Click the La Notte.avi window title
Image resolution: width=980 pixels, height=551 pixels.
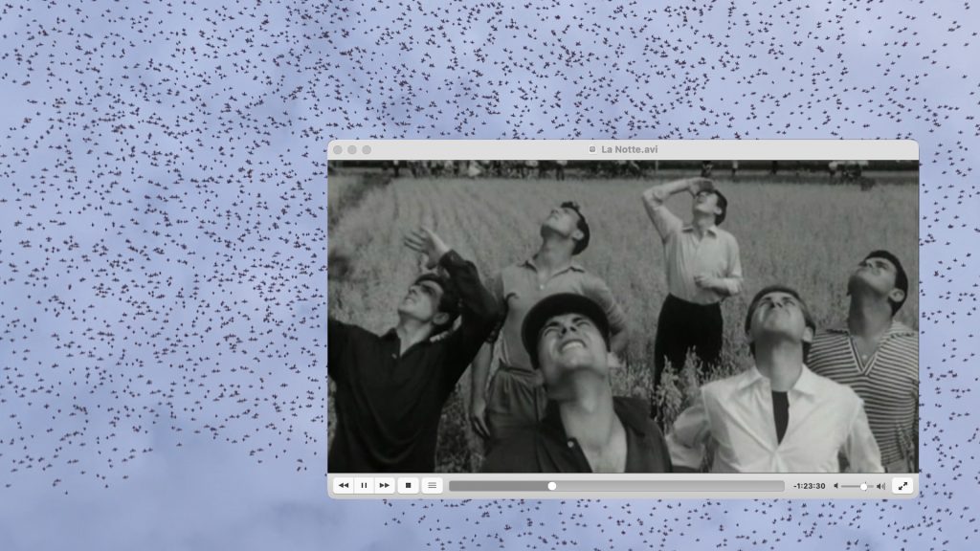tap(630, 149)
